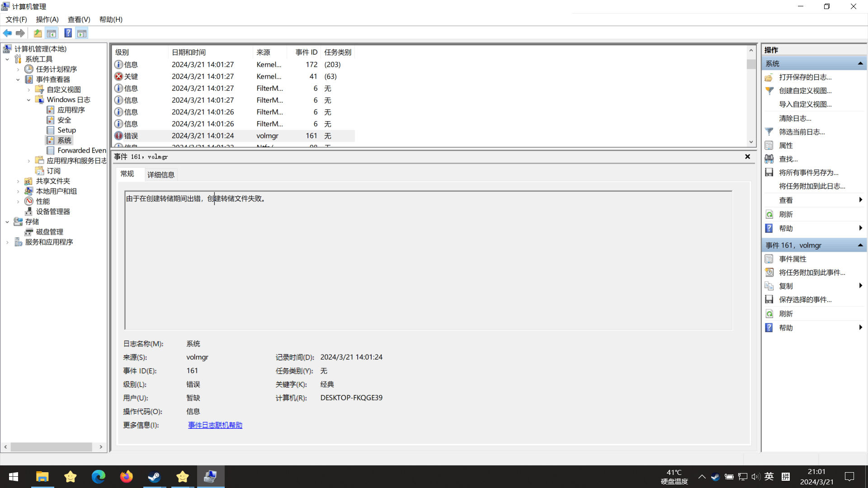Click Save all events as (将所有事件另存为)
The height and width of the screenshot is (488, 868).
(808, 173)
